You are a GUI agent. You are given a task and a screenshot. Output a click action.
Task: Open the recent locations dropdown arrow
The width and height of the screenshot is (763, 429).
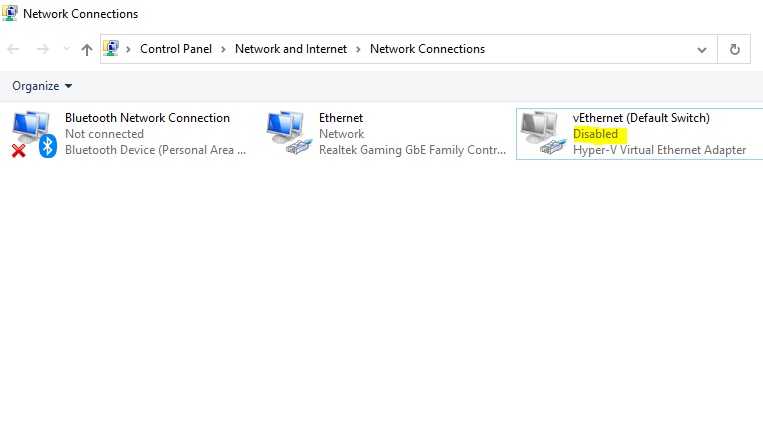(x=66, y=49)
